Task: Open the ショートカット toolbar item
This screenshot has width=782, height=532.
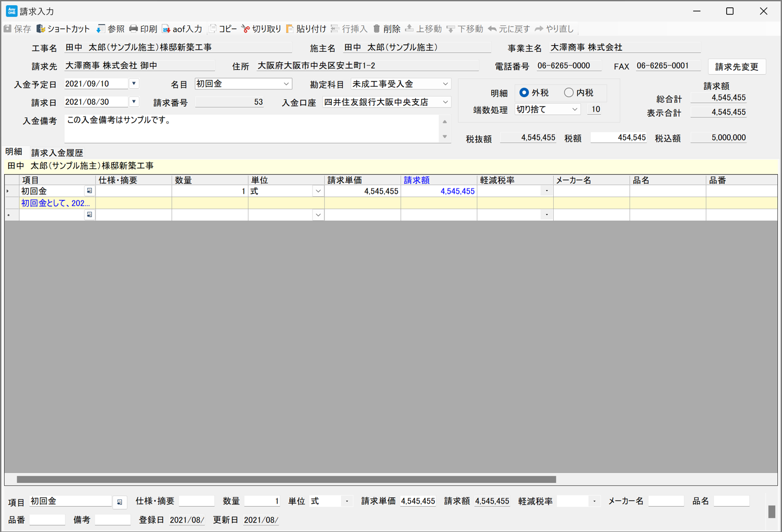Action: pyautogui.click(x=41, y=29)
